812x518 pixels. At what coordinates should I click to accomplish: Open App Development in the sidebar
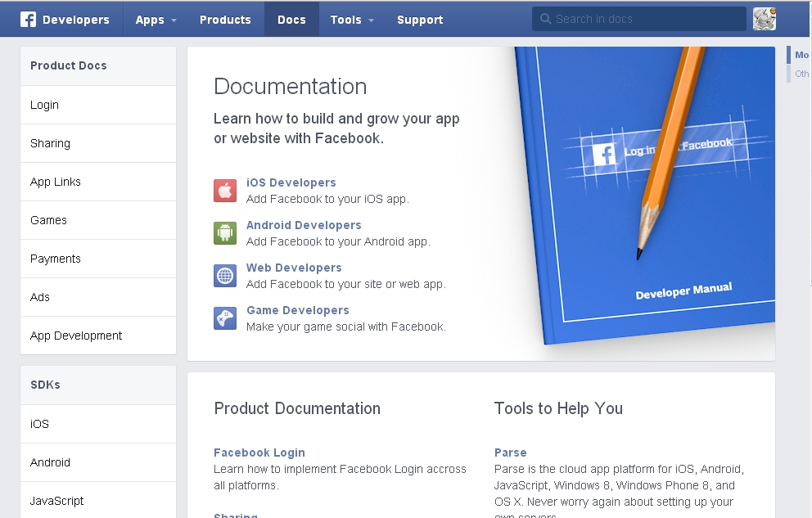click(98, 336)
